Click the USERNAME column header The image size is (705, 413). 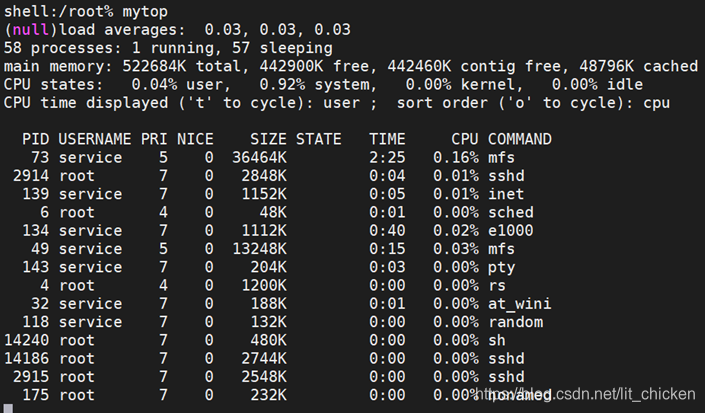pos(95,139)
